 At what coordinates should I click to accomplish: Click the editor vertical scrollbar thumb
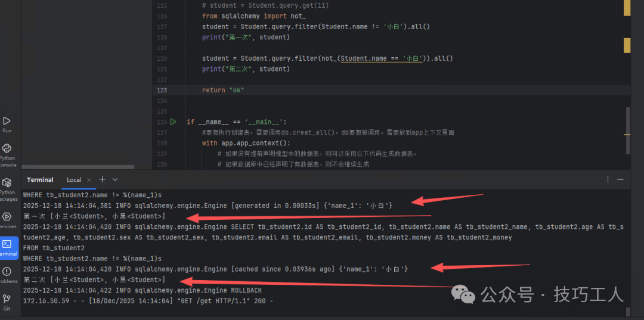[627, 131]
